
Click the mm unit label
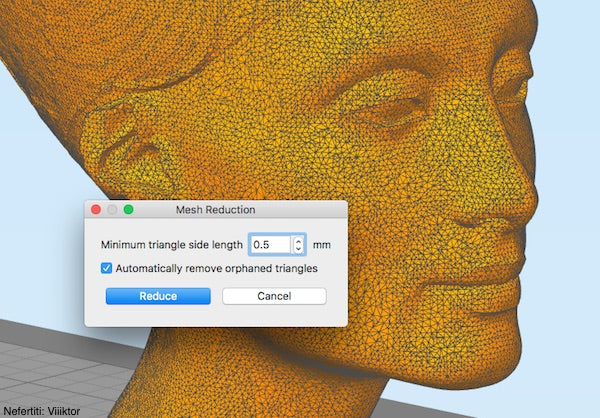(x=321, y=244)
